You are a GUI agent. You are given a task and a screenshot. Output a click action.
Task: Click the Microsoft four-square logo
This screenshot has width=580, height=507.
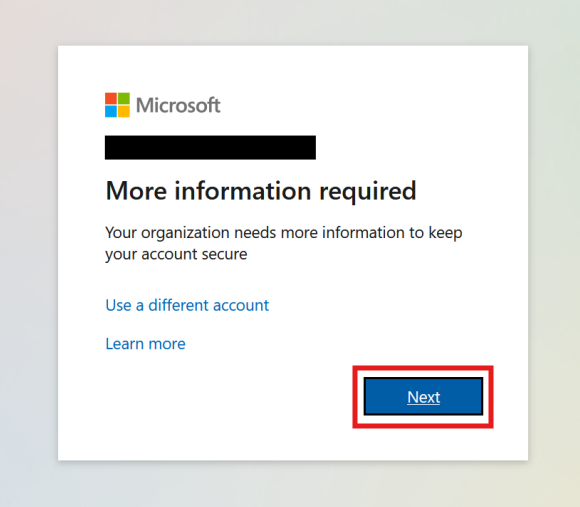[117, 105]
